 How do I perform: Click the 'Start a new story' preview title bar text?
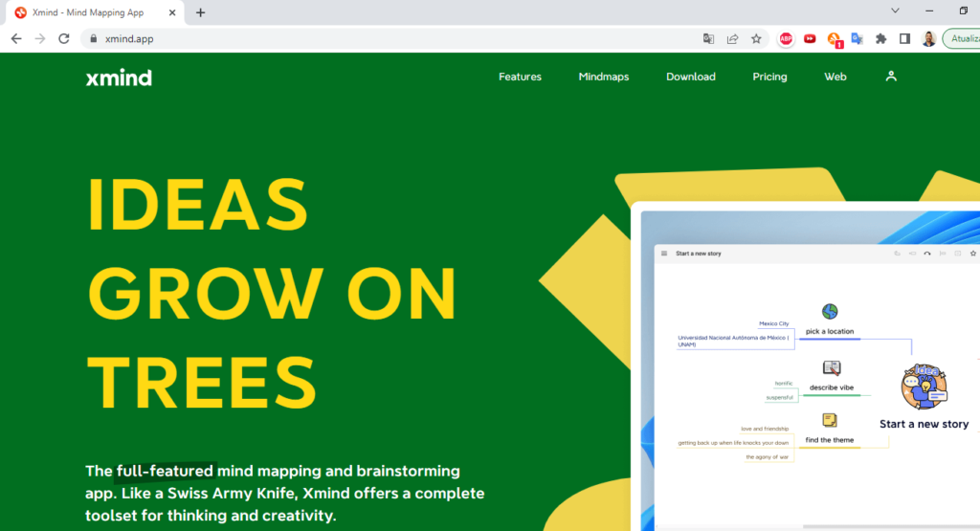click(x=698, y=254)
